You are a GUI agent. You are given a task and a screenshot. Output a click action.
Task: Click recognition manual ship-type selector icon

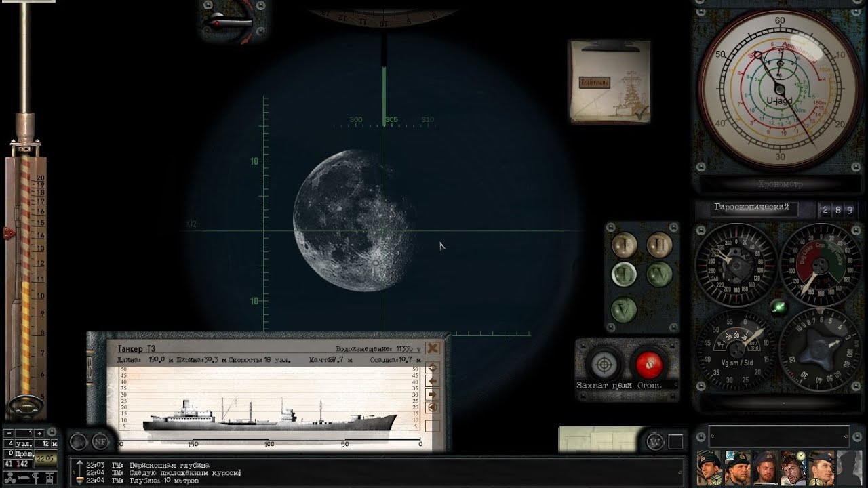(x=433, y=367)
